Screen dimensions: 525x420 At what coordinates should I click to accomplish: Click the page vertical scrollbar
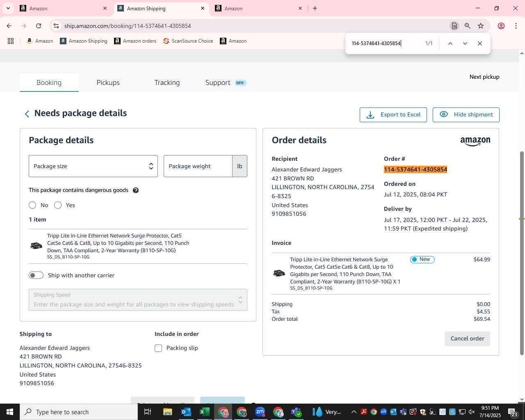[x=522, y=253]
